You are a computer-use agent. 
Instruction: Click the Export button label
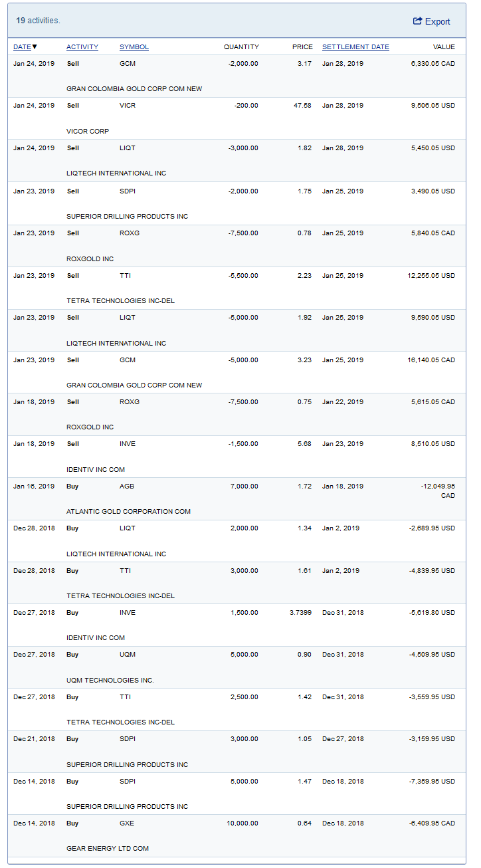click(x=438, y=22)
